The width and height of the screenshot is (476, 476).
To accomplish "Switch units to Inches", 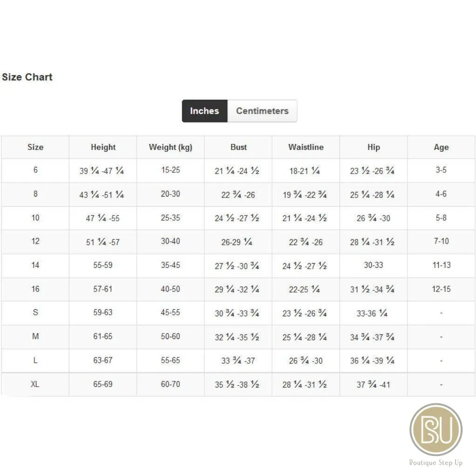I will (x=204, y=111).
